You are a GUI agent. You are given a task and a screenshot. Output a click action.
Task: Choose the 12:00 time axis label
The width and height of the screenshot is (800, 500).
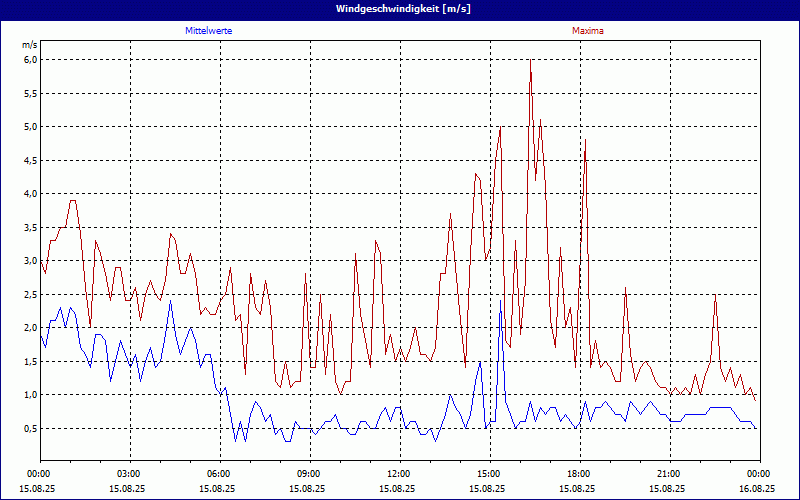coord(399,474)
